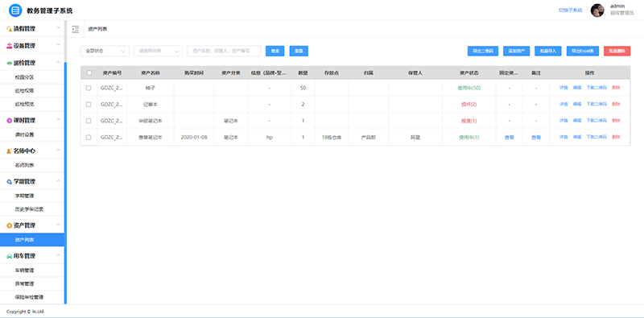The width and height of the screenshot is (644, 318).
Task: Select the 惠普笔记本 row checkbox
Action: click(x=89, y=137)
